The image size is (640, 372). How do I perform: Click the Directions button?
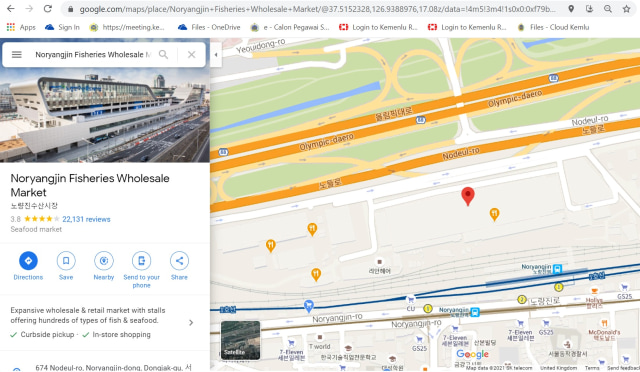click(28, 266)
